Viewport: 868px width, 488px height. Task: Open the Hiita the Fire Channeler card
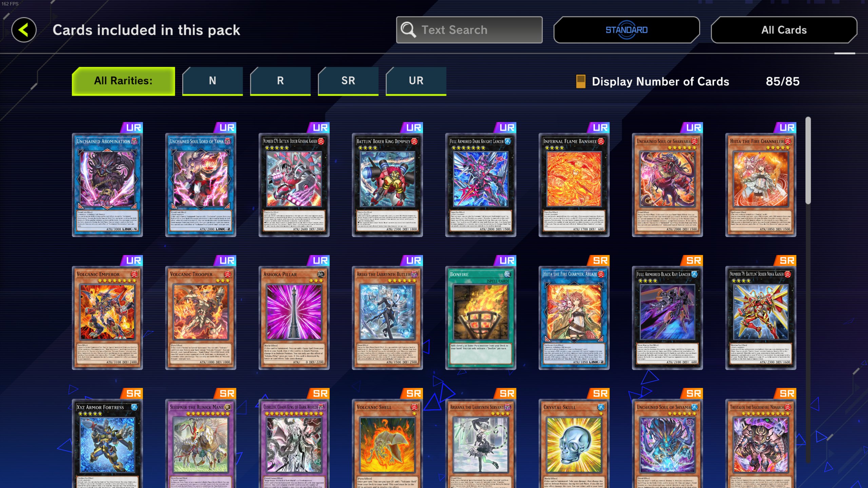point(761,185)
